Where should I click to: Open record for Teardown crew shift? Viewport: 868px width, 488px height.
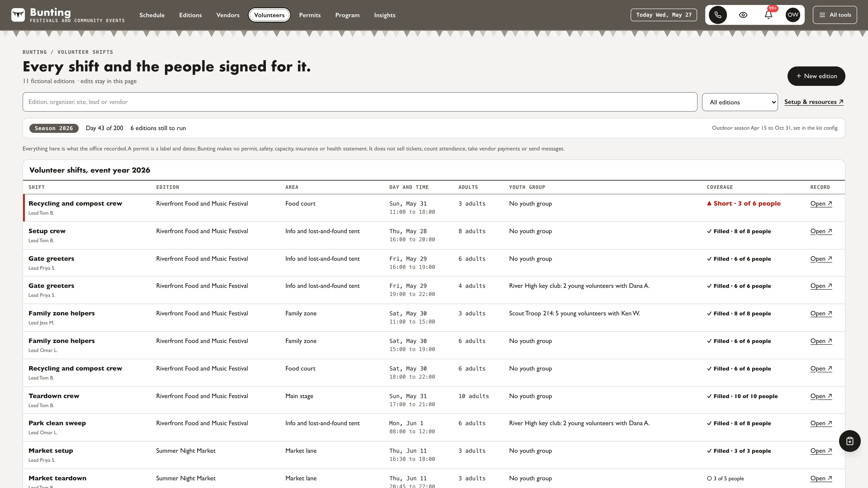tap(821, 396)
